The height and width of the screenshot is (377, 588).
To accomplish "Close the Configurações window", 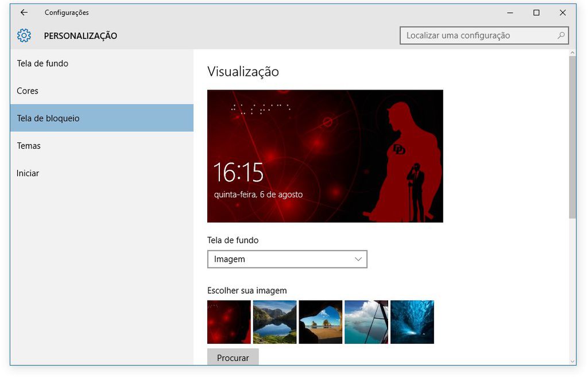I will click(x=563, y=13).
